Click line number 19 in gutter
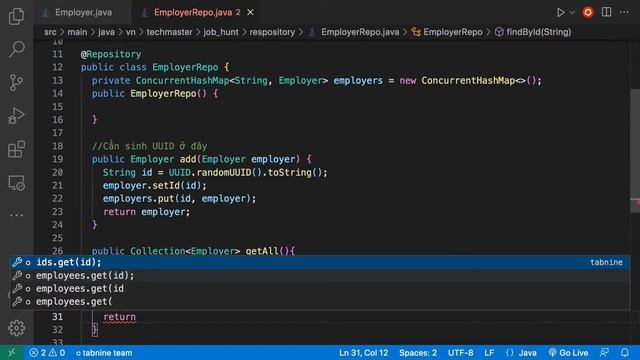Screen dimensions: 640x360 click(x=58, y=159)
